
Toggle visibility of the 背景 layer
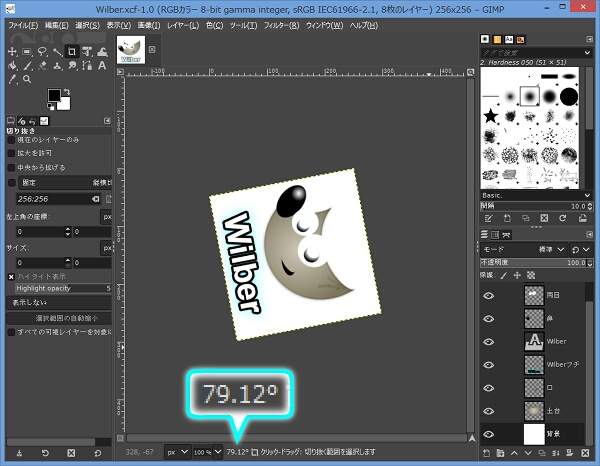[488, 433]
